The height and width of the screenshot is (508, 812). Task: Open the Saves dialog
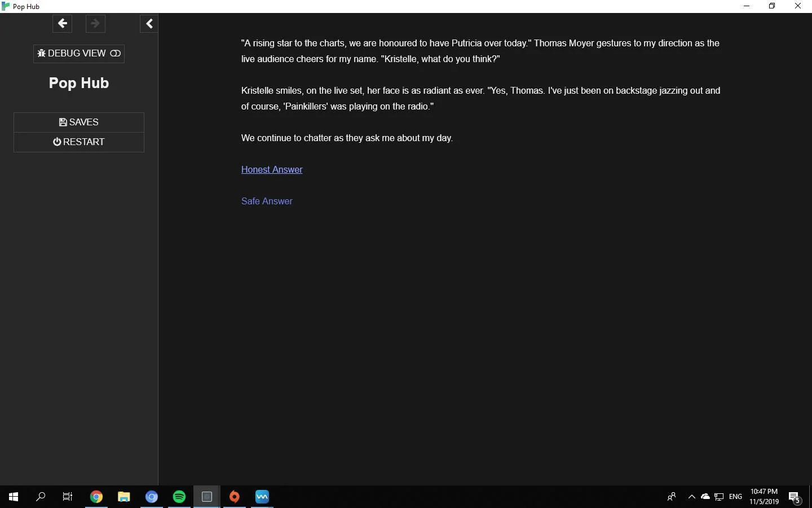point(79,122)
